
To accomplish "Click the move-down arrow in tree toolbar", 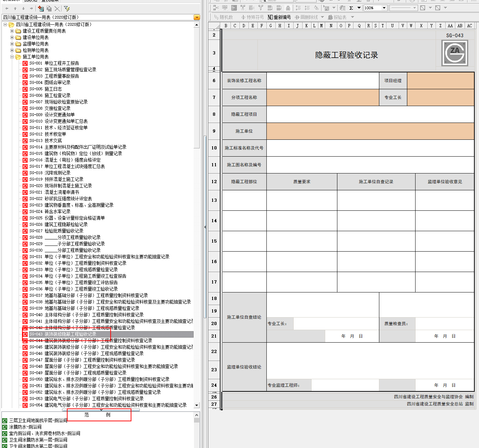I will tap(23, 8).
